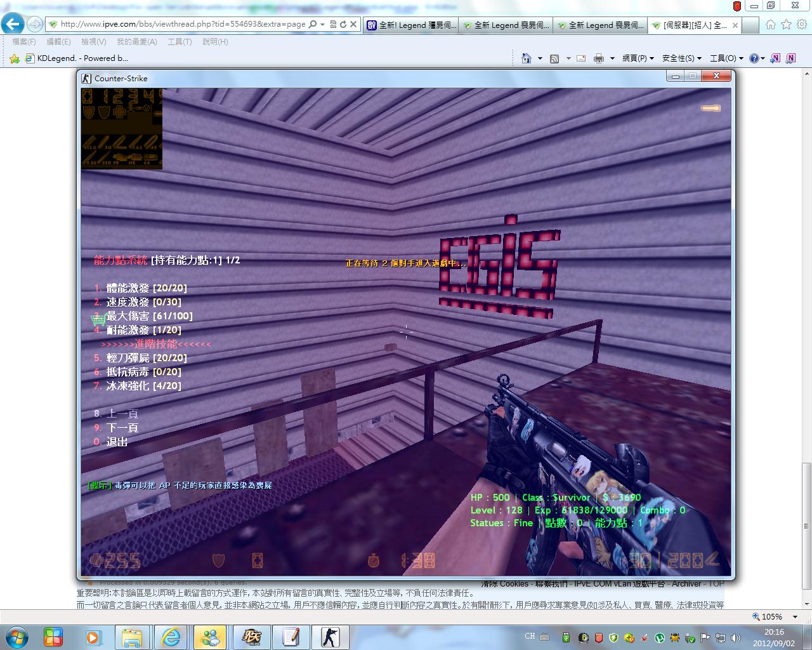
Task: Open the 安全性(S) dropdown menu
Action: pos(681,58)
